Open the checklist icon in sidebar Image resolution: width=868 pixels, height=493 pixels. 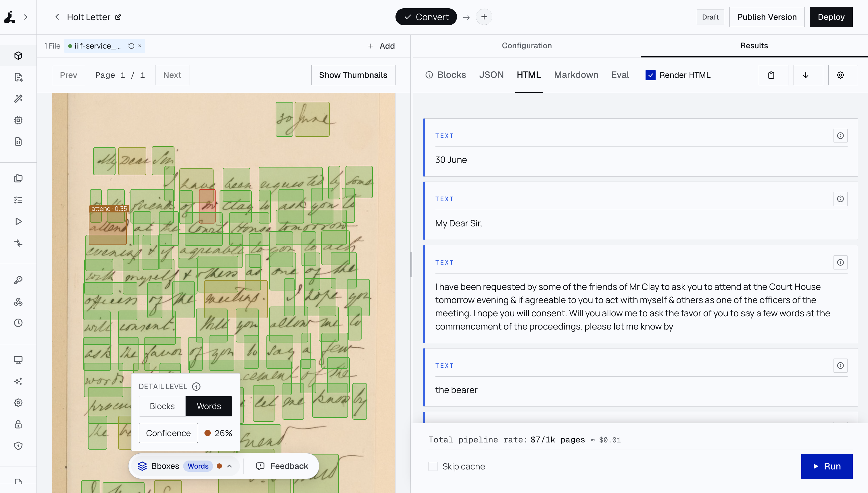pyautogui.click(x=18, y=200)
